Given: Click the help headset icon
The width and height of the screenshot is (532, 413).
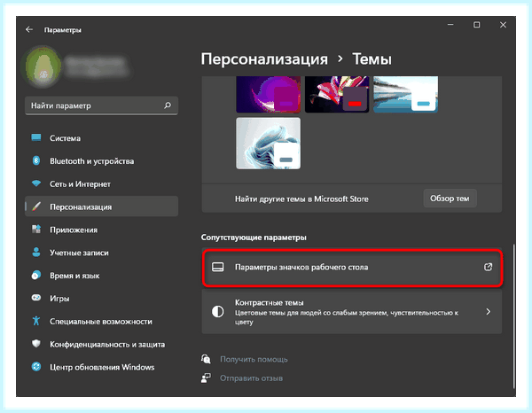Looking at the screenshot, I should click(206, 359).
